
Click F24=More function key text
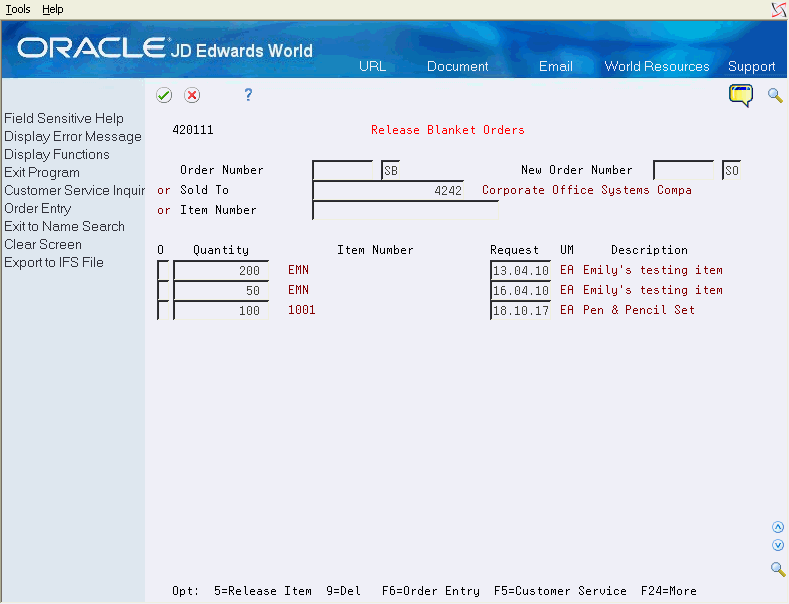(x=669, y=591)
